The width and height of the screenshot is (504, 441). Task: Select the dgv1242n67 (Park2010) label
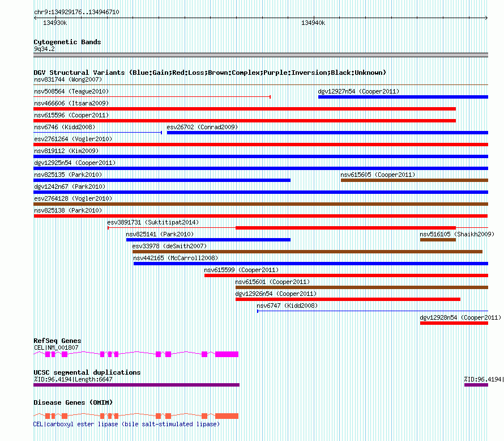[70, 186]
